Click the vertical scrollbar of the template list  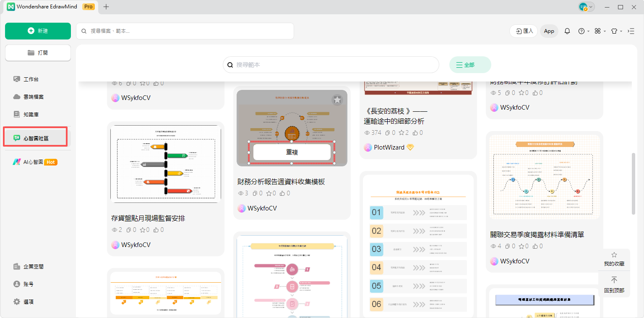634,184
